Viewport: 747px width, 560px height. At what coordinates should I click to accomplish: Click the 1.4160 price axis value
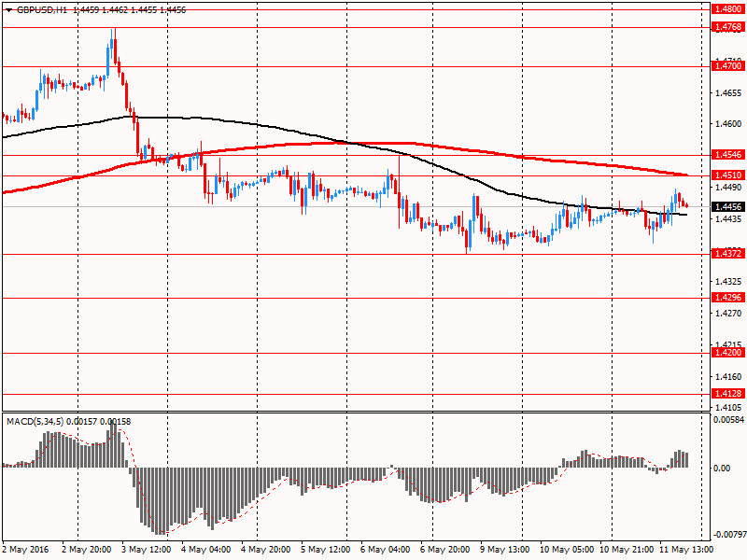(x=728, y=377)
